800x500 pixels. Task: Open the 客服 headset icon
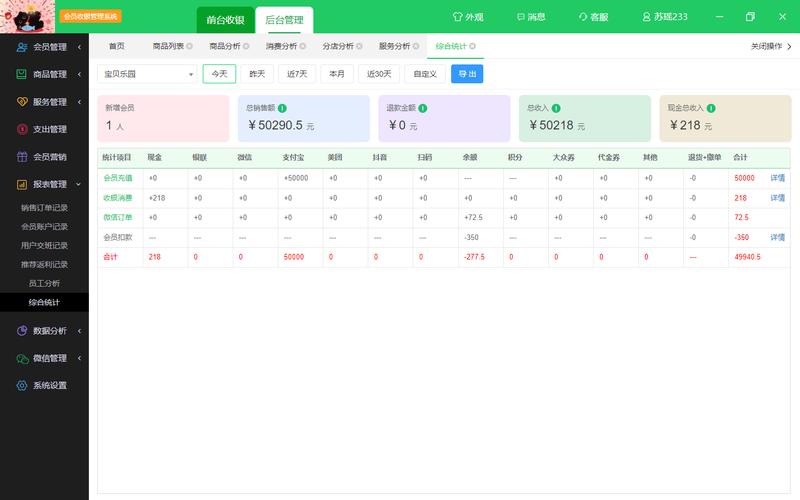coord(583,17)
